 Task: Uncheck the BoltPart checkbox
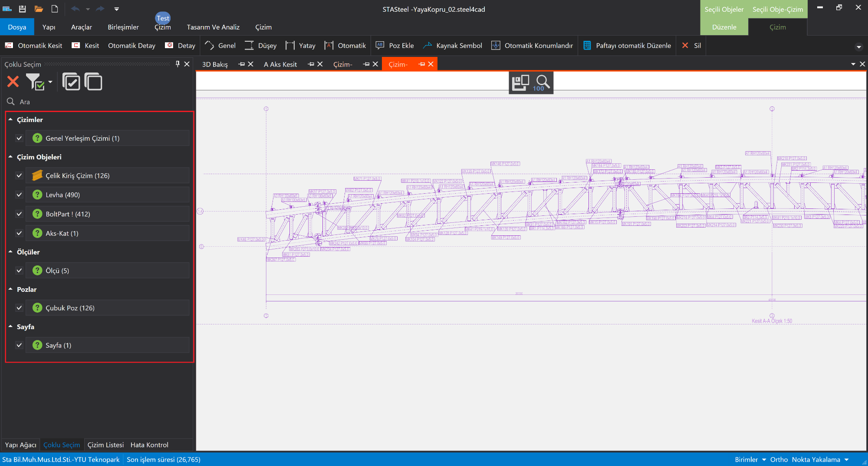[x=19, y=214]
